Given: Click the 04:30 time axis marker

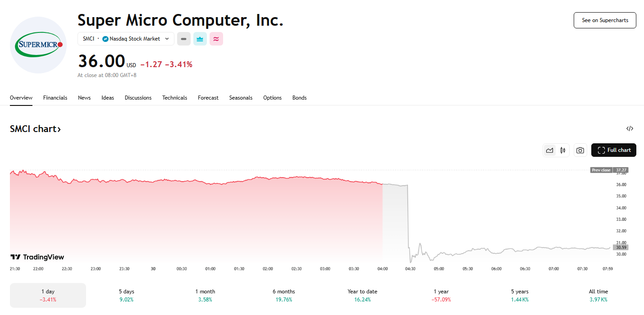Looking at the screenshot, I should coord(411,269).
